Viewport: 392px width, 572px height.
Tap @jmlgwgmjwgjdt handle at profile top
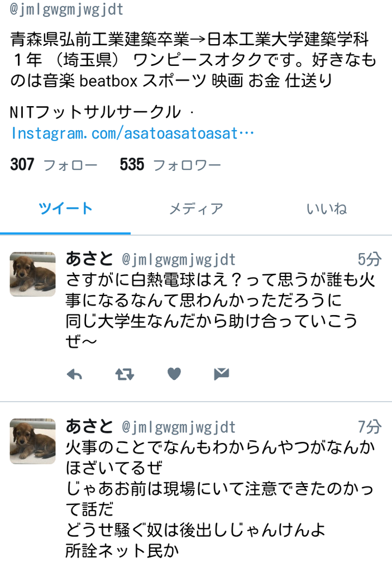67,9
